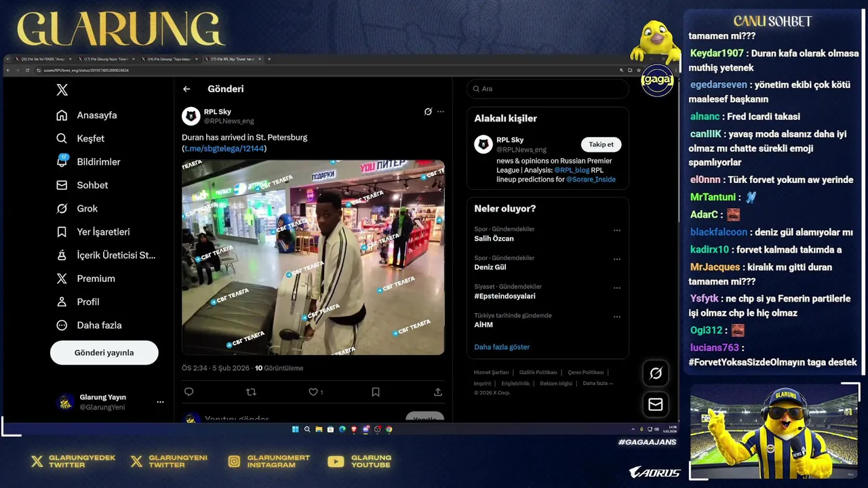Open options for Deniz Gül trend

(x=617, y=259)
